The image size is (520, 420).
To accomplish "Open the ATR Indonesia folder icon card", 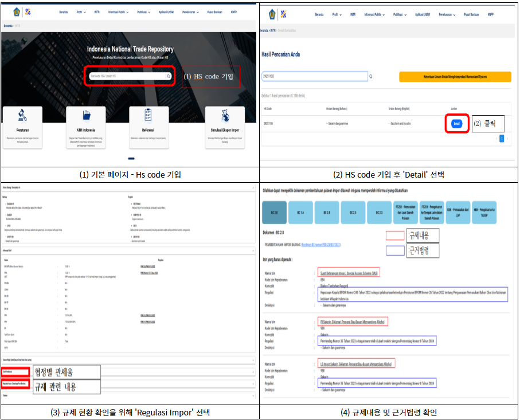I will (x=86, y=127).
